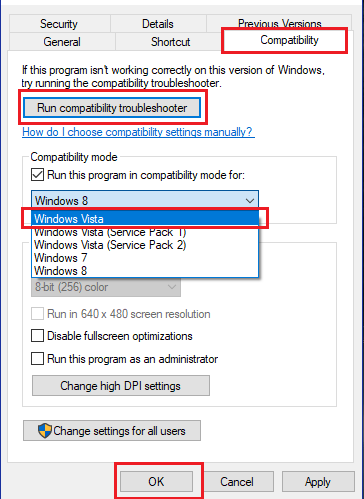364x499 pixels.
Task: Click the shield icon on Change settings button
Action: tap(45, 430)
